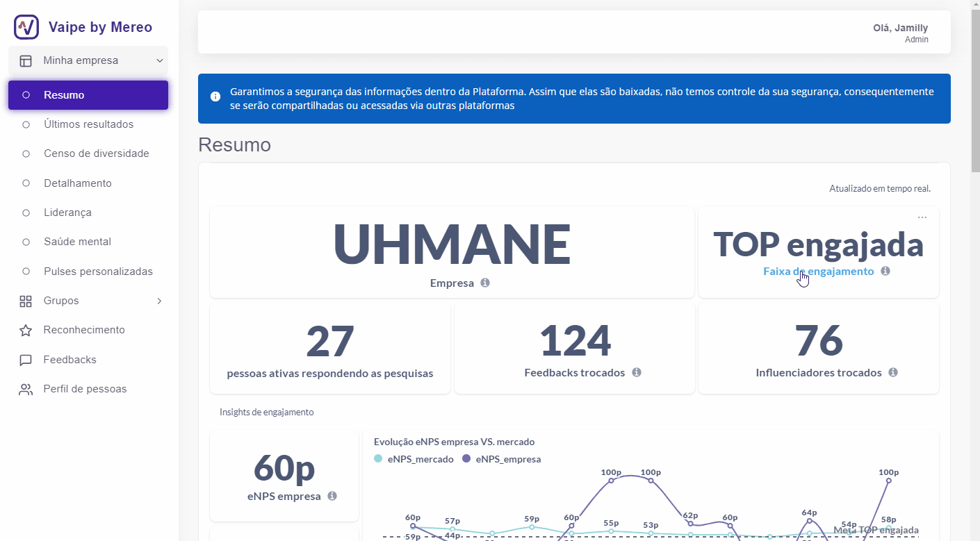The height and width of the screenshot is (541, 980).
Task: Click info icon next to Feedbacks trocados
Action: 636,372
